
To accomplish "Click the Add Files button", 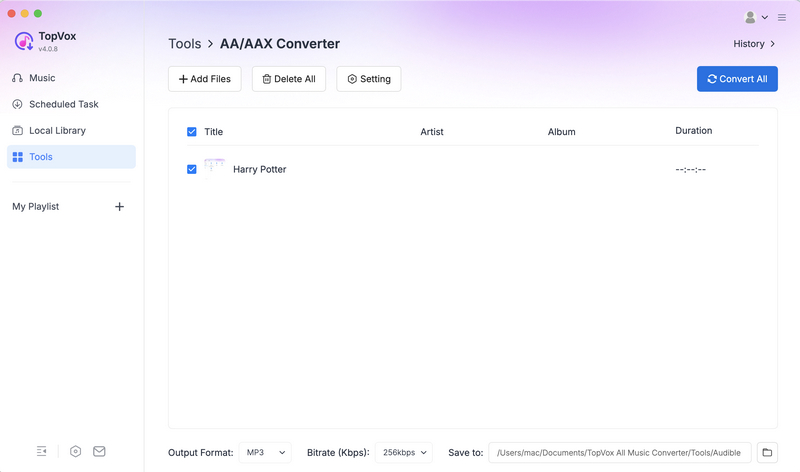I will click(205, 79).
